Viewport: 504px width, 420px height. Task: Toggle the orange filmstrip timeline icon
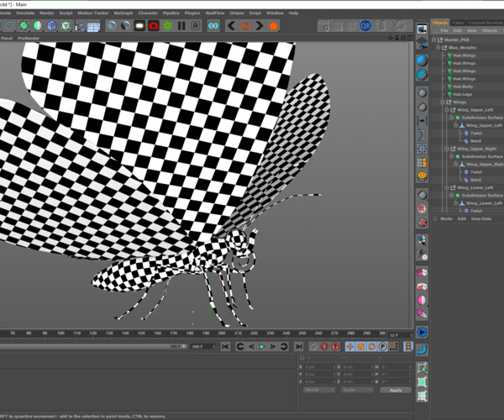point(408,346)
